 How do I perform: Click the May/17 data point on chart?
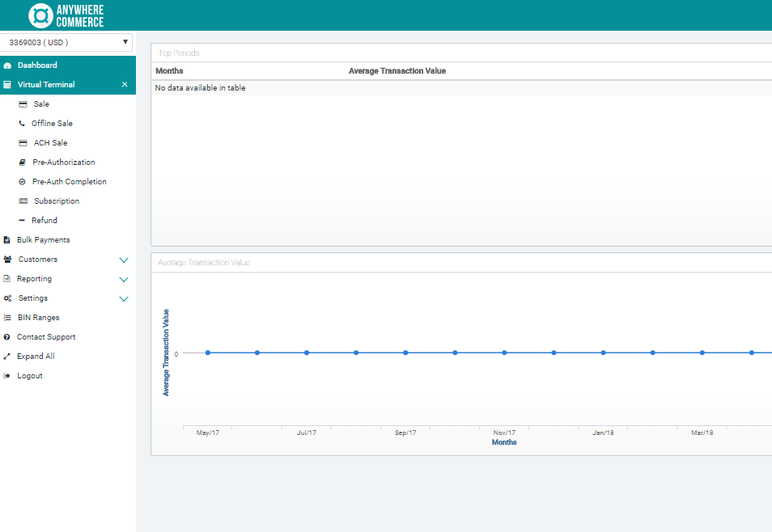[208, 353]
